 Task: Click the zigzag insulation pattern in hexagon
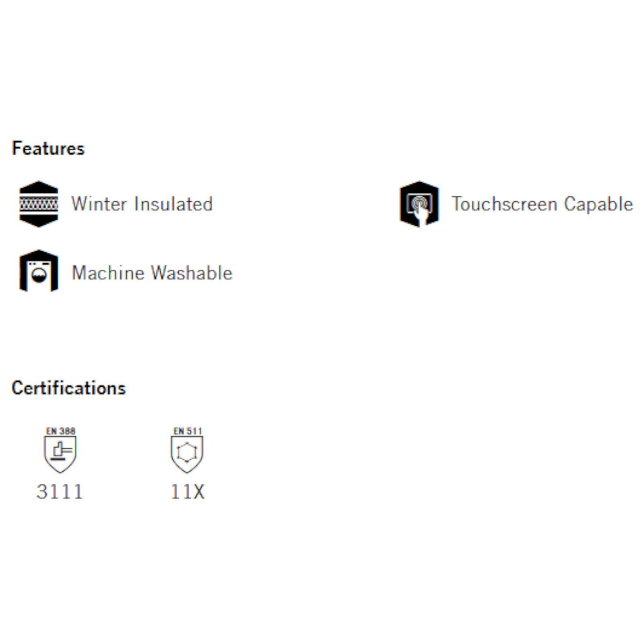[x=39, y=204]
